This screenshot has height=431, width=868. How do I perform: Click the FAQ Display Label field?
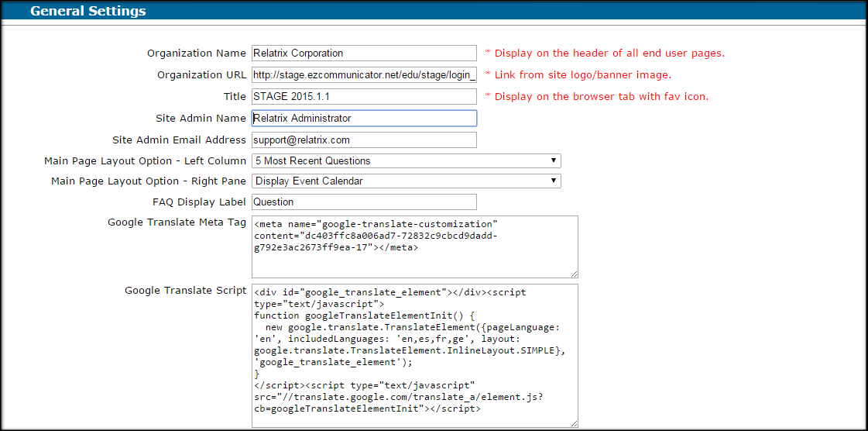click(x=364, y=202)
